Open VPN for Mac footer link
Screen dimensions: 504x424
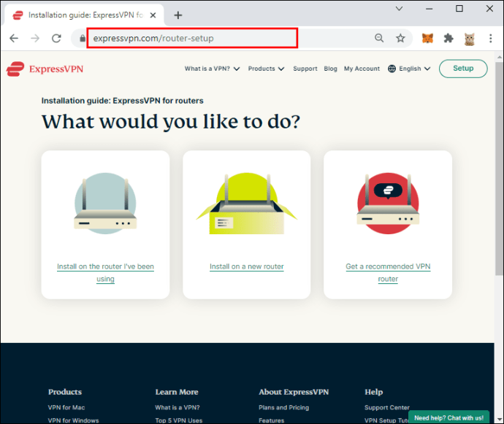tap(66, 407)
